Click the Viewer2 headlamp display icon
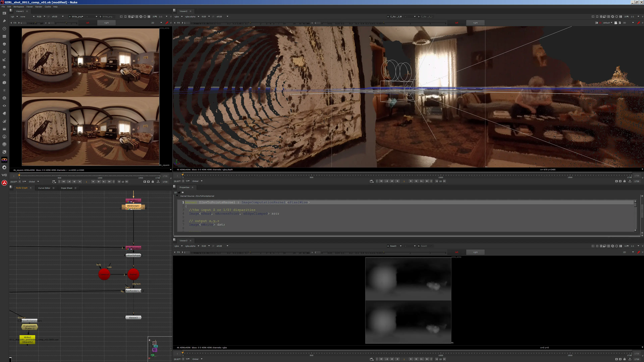The width and height of the screenshot is (644, 362). point(597,23)
